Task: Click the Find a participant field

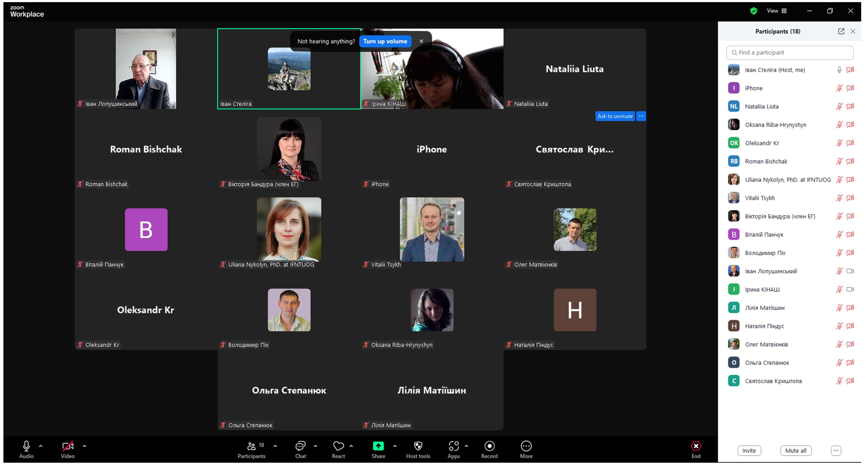Action: point(790,53)
